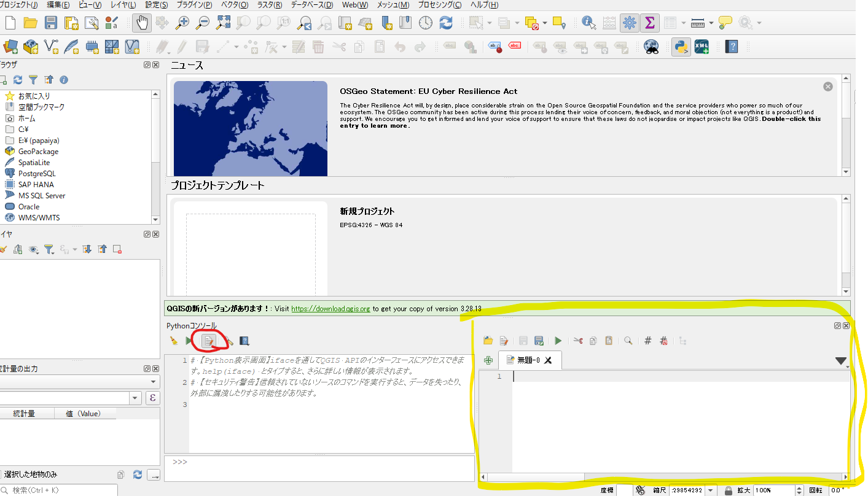Screen dimensions: 868x496
Task: Open the Plugins menu
Action: click(194, 5)
